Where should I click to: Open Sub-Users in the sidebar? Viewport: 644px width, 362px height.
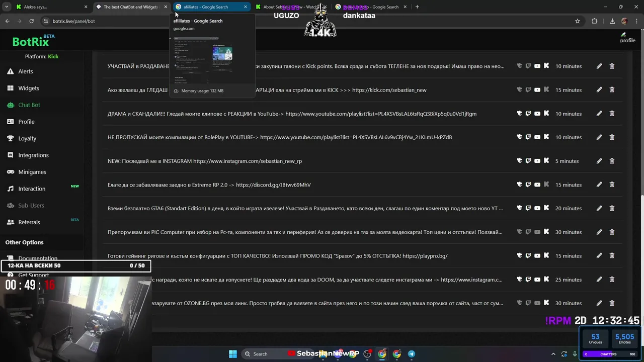coord(31,205)
